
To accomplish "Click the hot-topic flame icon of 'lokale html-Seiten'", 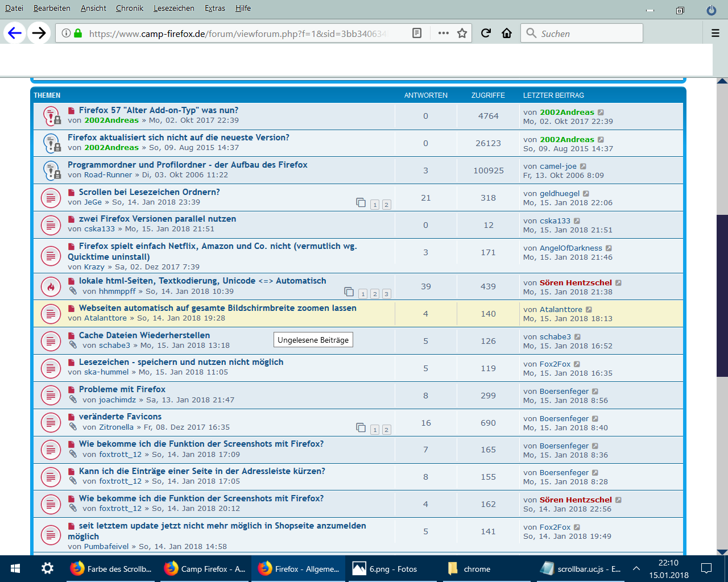I will coord(51,286).
